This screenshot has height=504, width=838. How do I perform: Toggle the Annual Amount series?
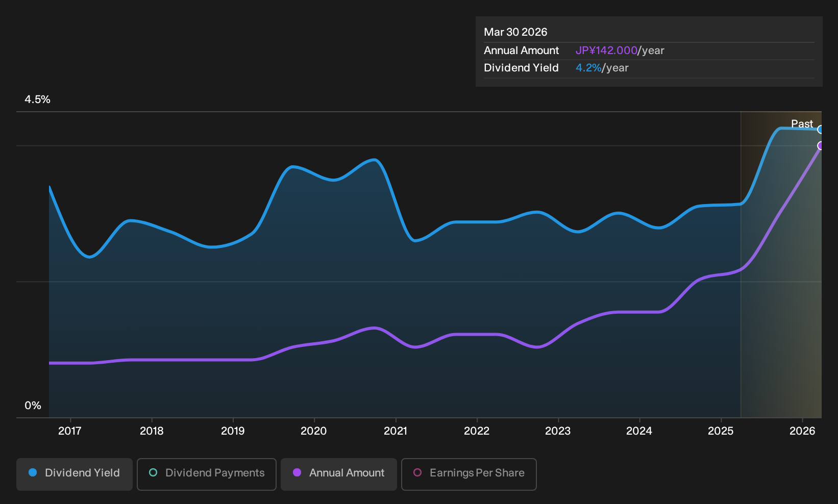[x=339, y=474]
